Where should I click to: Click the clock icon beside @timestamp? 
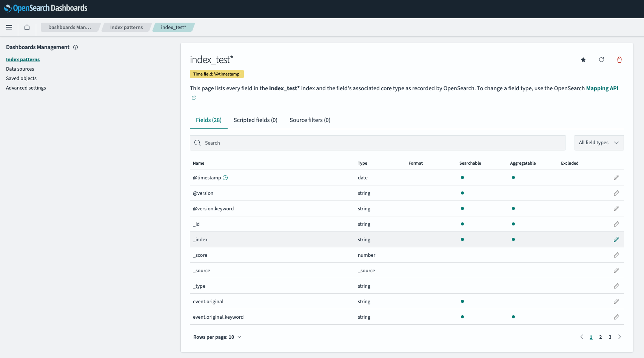pyautogui.click(x=225, y=177)
